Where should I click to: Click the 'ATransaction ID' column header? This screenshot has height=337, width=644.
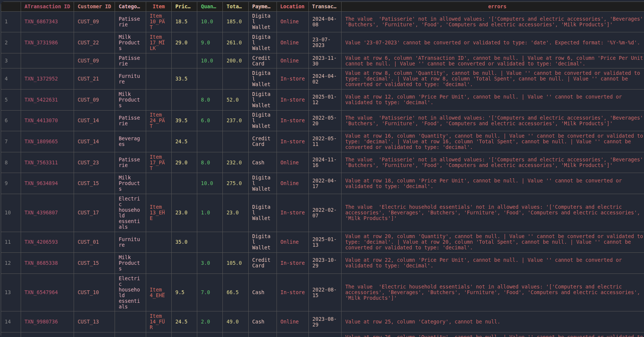pyautogui.click(x=47, y=6)
